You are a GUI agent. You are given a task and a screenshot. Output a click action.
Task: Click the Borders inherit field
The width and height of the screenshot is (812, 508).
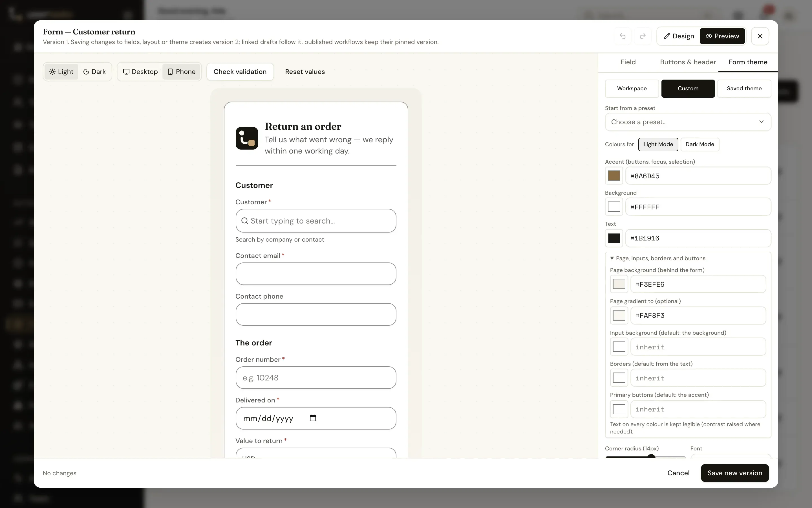point(698,378)
